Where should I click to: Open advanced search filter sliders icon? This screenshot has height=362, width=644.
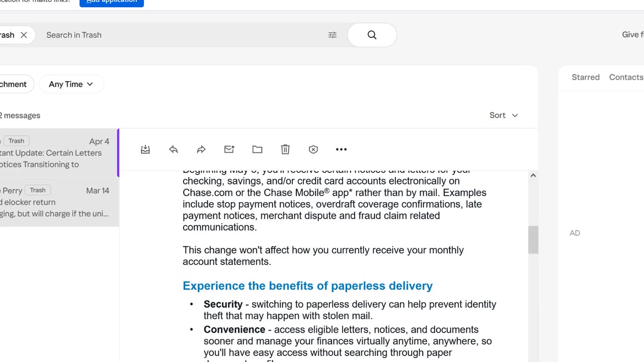pos(333,35)
